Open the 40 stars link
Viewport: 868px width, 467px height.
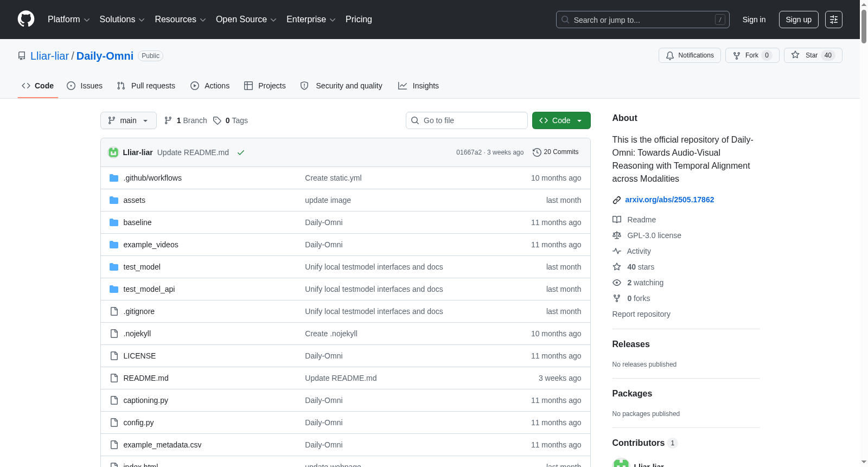click(641, 267)
